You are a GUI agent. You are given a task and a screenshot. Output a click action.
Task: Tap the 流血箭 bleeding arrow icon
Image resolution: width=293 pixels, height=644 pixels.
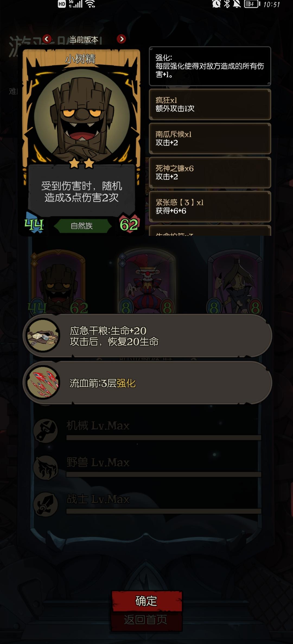coord(43,382)
